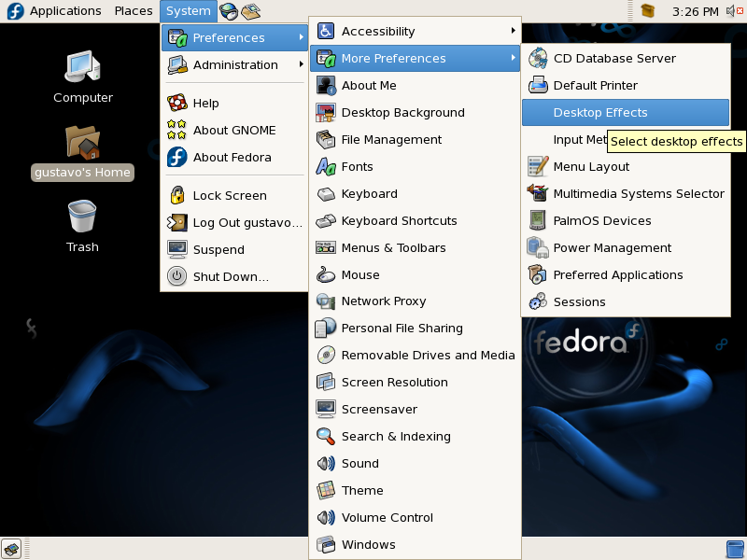This screenshot has width=747, height=560.
Task: Click the package updater tray icon
Action: [x=649, y=11]
